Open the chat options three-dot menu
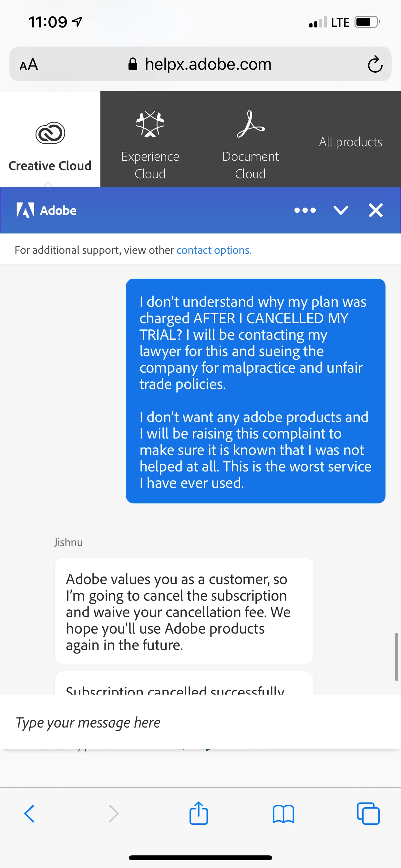This screenshot has height=868, width=401. (305, 210)
